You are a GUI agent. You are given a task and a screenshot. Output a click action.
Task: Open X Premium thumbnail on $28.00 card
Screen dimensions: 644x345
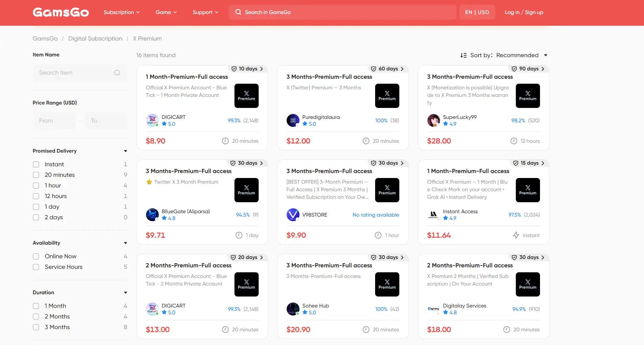(x=528, y=96)
